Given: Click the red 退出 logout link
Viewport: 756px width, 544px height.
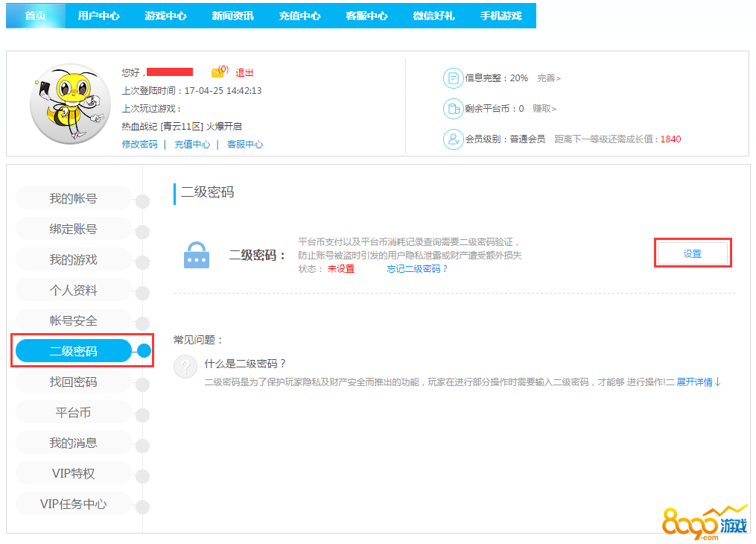Looking at the screenshot, I should 244,73.
